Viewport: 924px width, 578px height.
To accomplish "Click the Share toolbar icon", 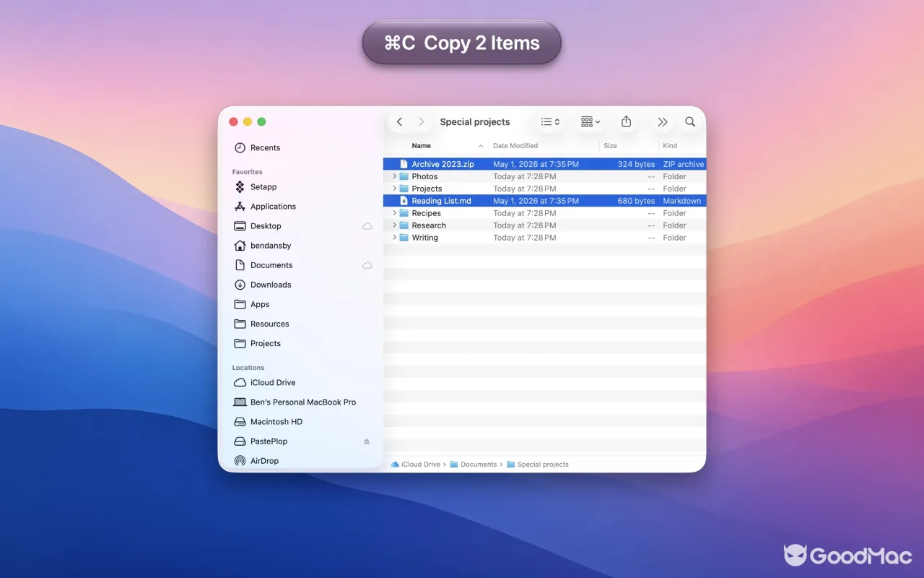I will coord(627,122).
